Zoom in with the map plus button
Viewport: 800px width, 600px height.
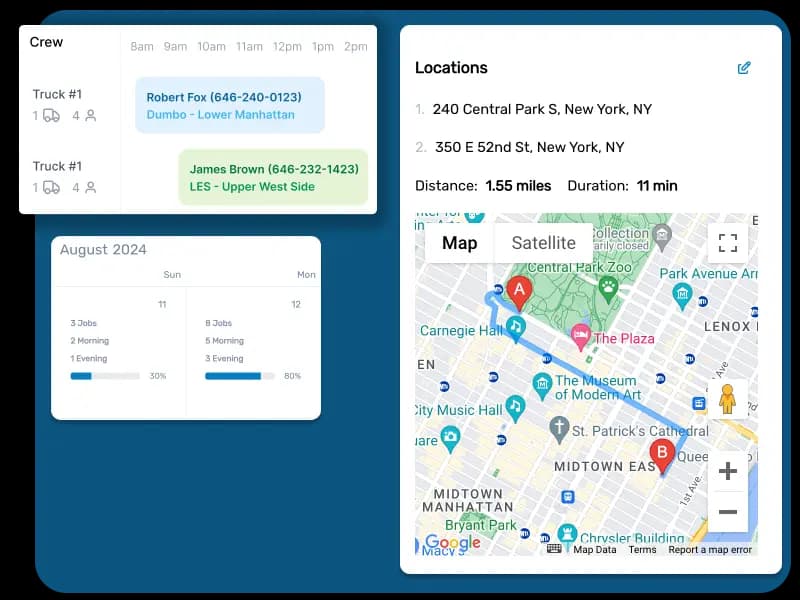click(x=728, y=470)
